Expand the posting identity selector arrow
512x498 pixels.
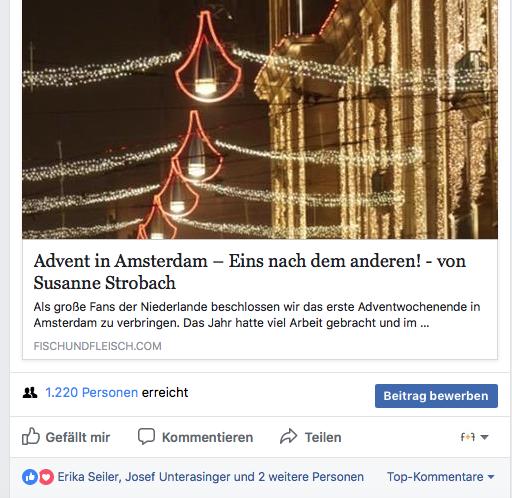tap(485, 437)
